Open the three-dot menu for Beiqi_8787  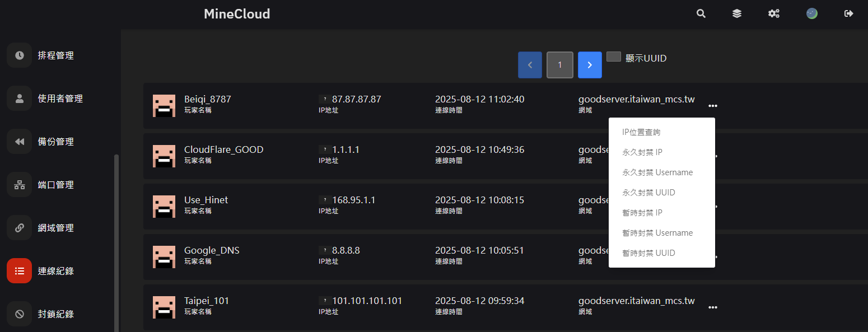click(x=712, y=105)
